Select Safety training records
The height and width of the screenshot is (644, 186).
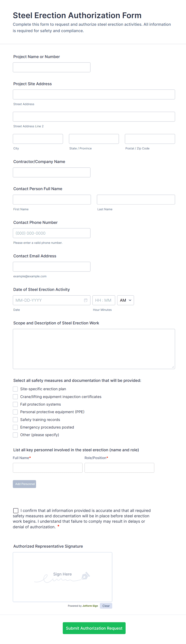pos(15,420)
